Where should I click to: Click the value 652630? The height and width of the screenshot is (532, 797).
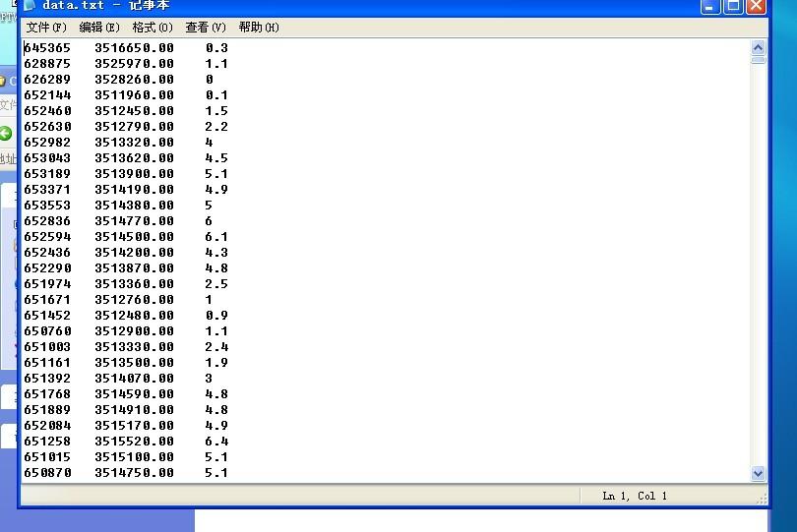click(47, 127)
